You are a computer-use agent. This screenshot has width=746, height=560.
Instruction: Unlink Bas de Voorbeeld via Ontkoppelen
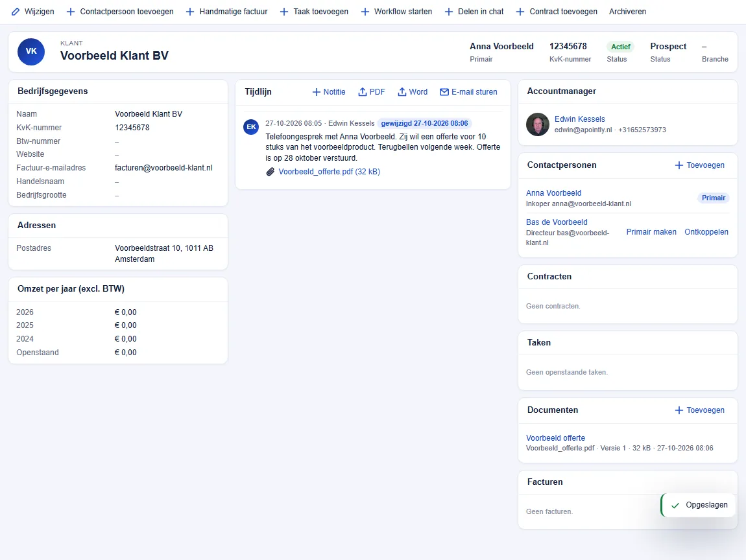[706, 232]
